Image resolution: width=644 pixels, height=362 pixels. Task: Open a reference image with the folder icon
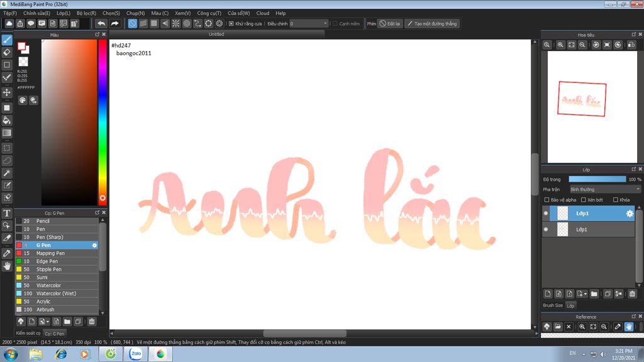click(558, 327)
